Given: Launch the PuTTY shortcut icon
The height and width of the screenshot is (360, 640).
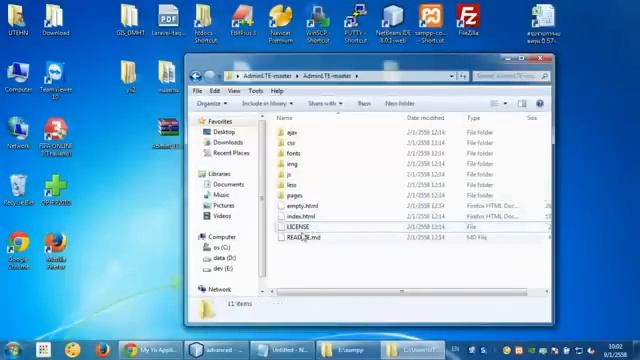Looking at the screenshot, I should click(355, 24).
